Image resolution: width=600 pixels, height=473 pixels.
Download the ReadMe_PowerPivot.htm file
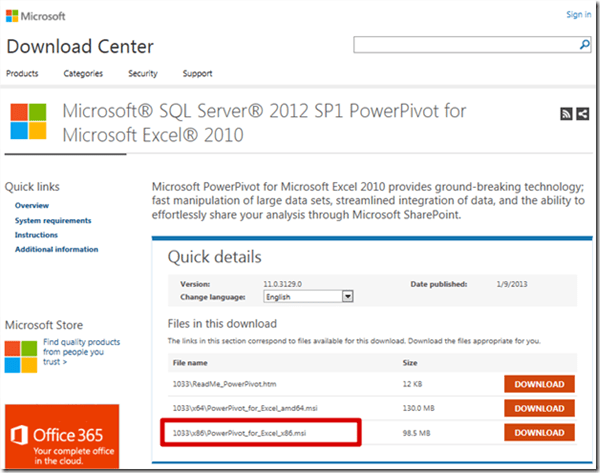539,384
